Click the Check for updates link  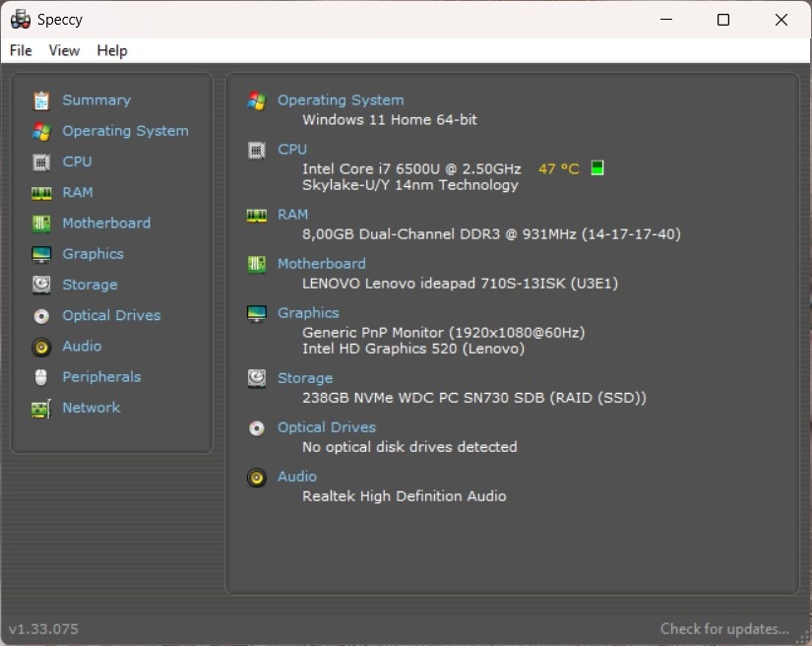click(724, 628)
